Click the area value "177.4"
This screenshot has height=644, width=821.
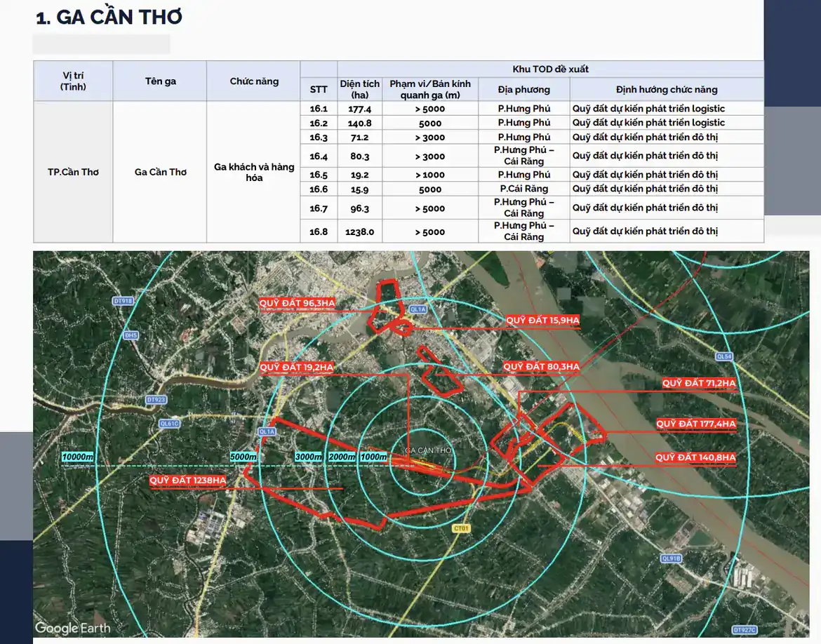pyautogui.click(x=360, y=109)
